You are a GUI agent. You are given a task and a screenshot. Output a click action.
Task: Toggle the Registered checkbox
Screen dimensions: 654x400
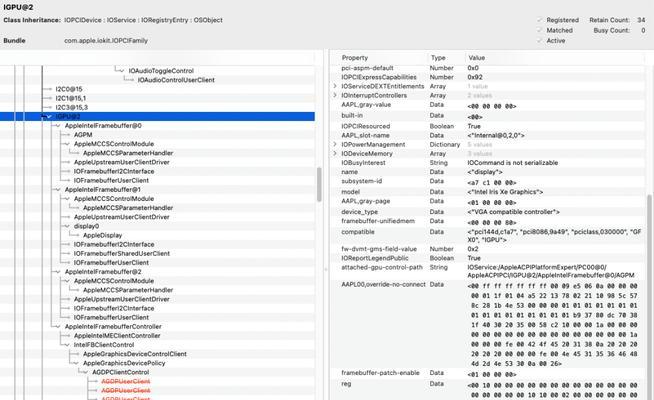[540, 20]
